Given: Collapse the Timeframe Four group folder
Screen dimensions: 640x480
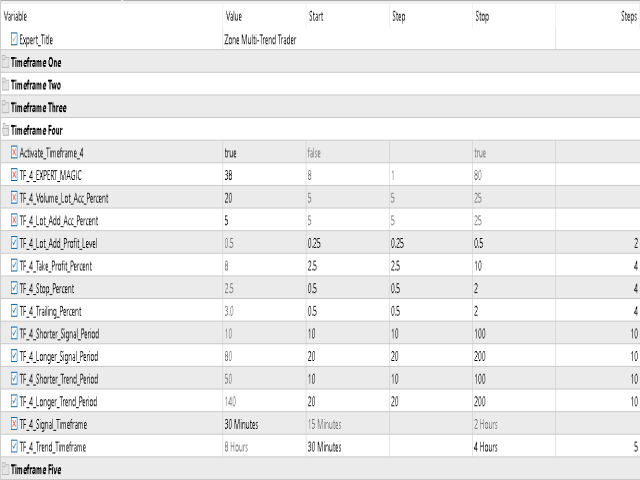Looking at the screenshot, I should pos(6,130).
